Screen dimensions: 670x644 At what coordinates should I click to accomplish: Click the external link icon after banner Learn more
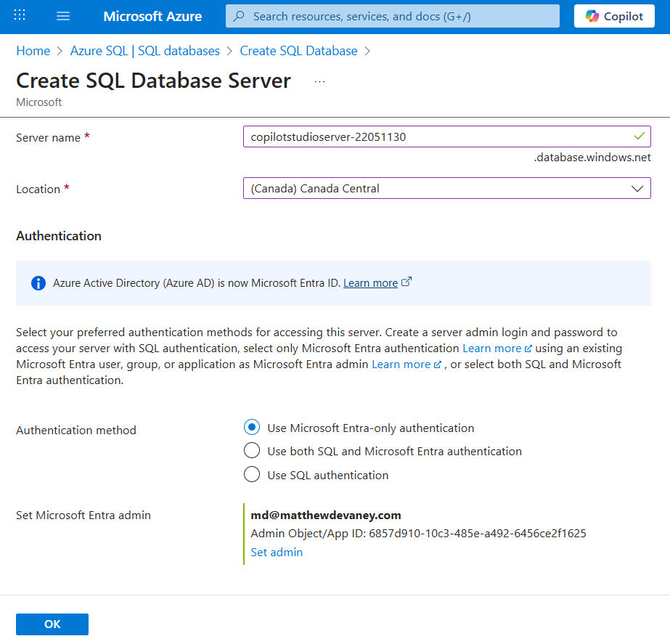click(x=407, y=282)
